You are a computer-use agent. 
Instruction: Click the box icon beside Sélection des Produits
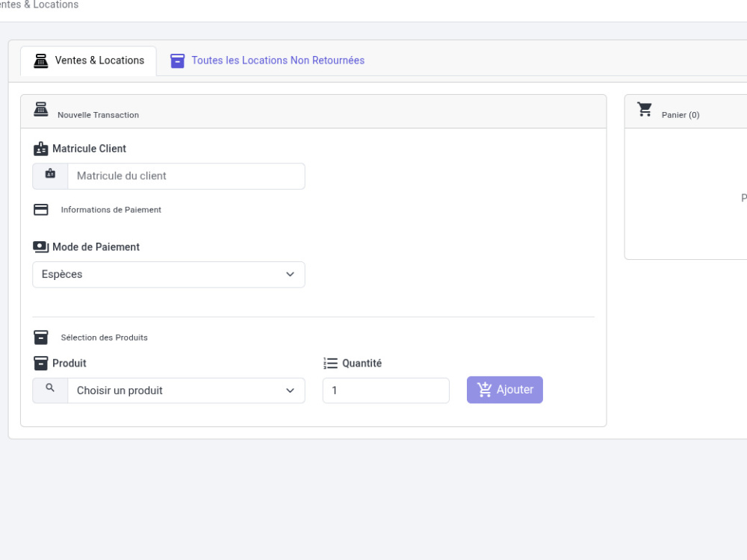tap(41, 337)
